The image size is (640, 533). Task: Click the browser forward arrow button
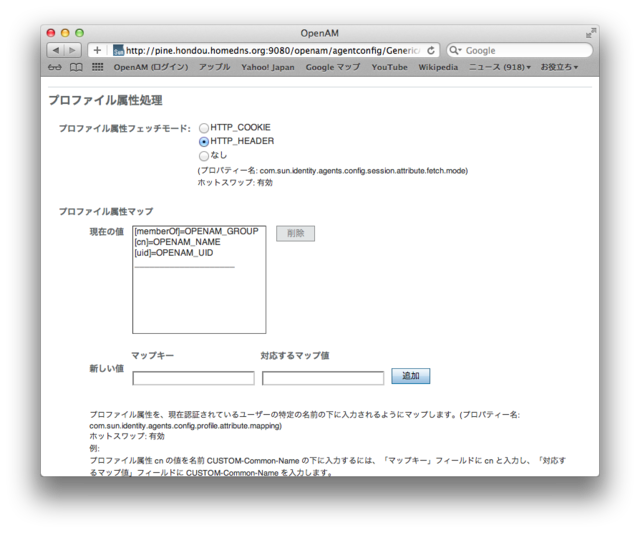73,50
